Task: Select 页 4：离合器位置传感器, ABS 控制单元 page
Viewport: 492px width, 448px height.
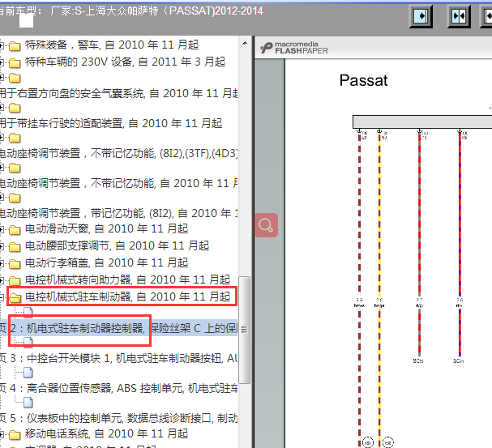Action: click(x=118, y=388)
